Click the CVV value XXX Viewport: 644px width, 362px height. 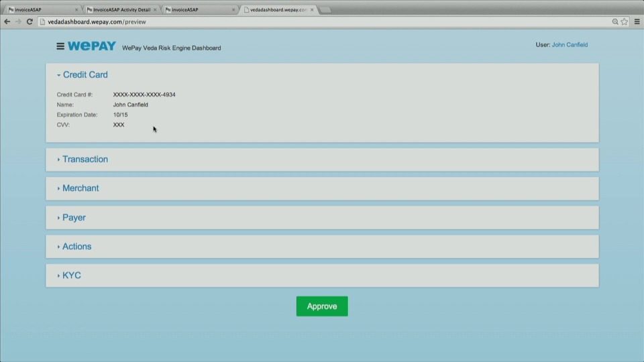[119, 125]
